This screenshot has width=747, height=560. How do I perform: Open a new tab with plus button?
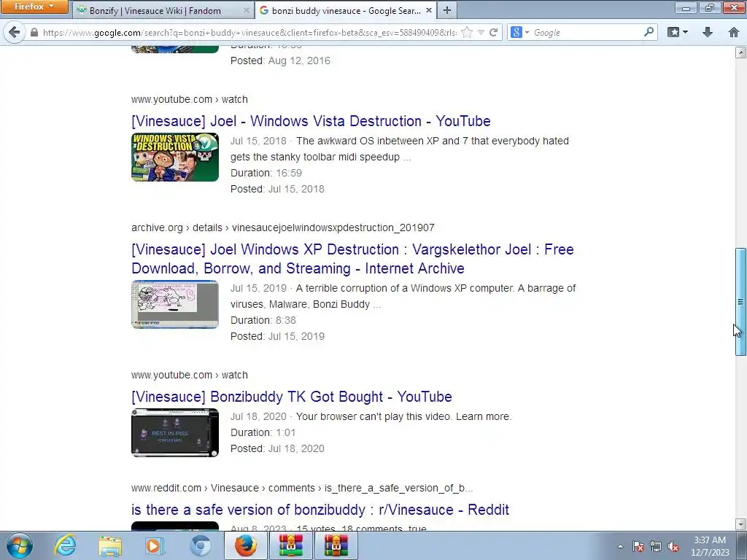pyautogui.click(x=447, y=10)
